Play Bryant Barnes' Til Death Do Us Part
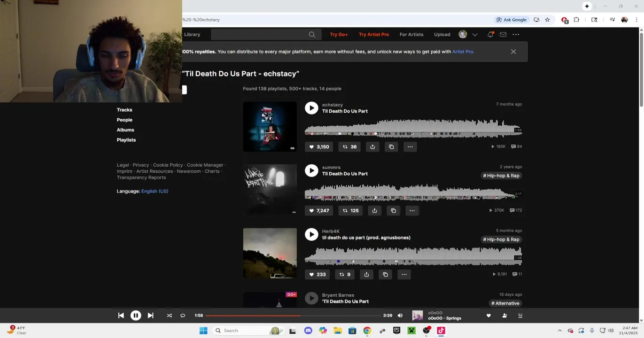 point(311,298)
